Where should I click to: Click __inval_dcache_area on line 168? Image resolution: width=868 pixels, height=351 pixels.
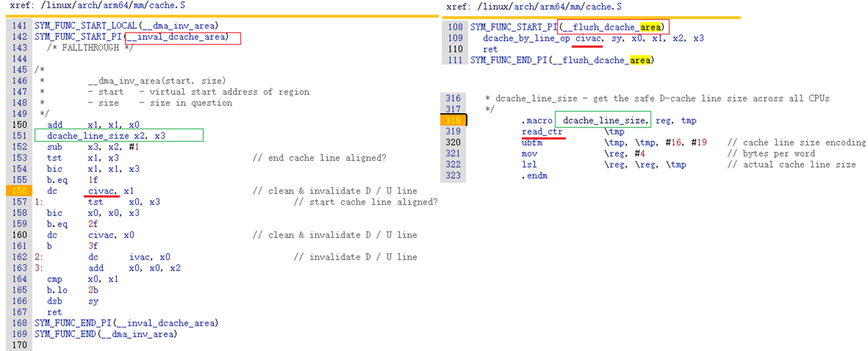coord(166,323)
